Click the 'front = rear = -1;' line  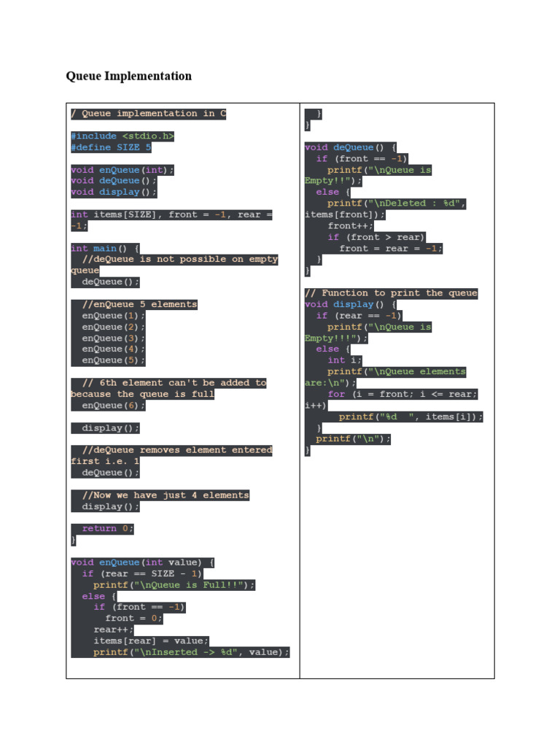[391, 249]
